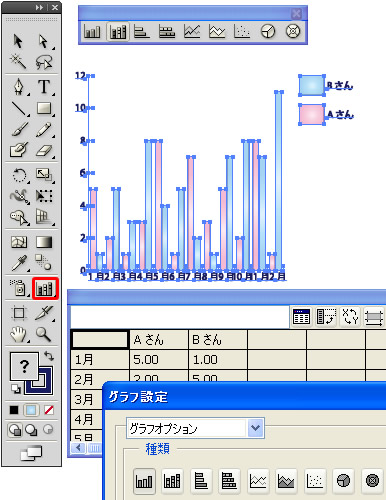Select the Rectangle tool
The height and width of the screenshot is (500, 386).
(x=44, y=108)
